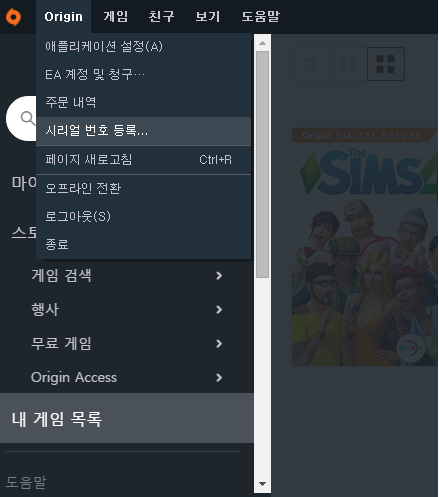Open the 게임 menu in menu bar
This screenshot has width=439, height=497.
[x=115, y=16]
